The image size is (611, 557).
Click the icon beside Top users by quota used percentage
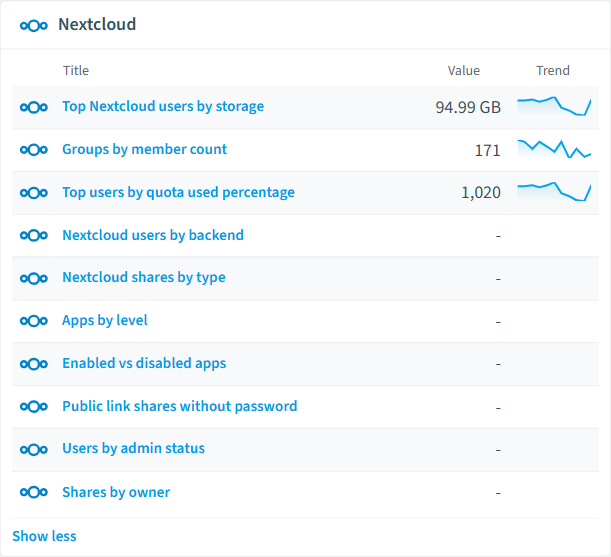tap(34, 193)
